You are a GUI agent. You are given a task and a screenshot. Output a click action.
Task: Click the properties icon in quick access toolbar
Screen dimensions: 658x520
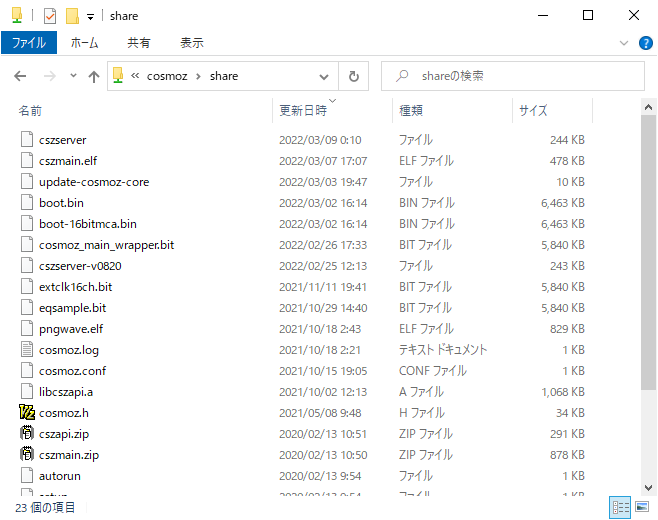click(x=50, y=16)
